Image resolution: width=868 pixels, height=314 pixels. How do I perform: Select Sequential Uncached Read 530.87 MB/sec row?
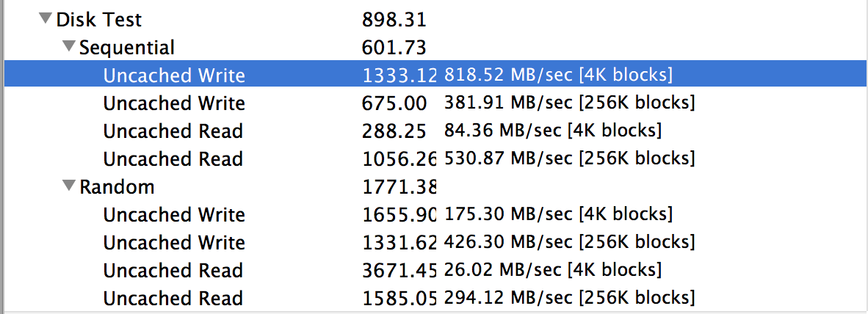click(435, 158)
